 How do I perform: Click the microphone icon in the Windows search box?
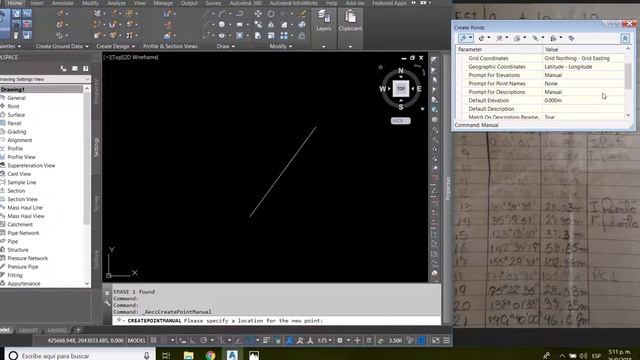(147, 356)
